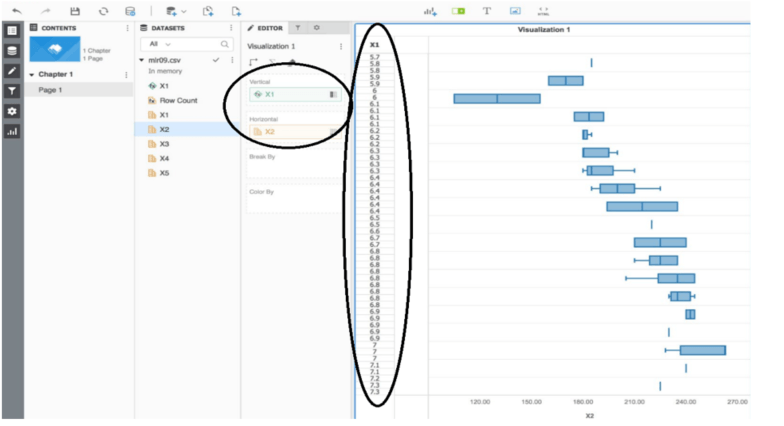784x426 pixels.
Task: Switch to the filter tab beside Editor
Action: pos(300,28)
